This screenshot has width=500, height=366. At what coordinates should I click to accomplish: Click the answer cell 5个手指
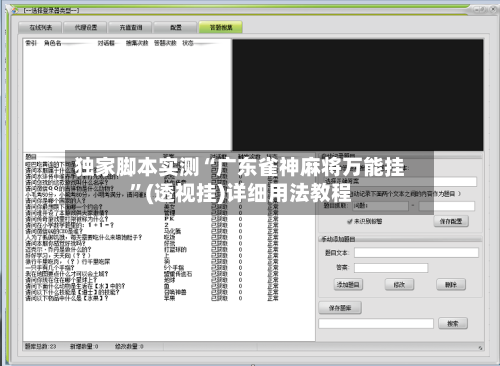(174, 268)
